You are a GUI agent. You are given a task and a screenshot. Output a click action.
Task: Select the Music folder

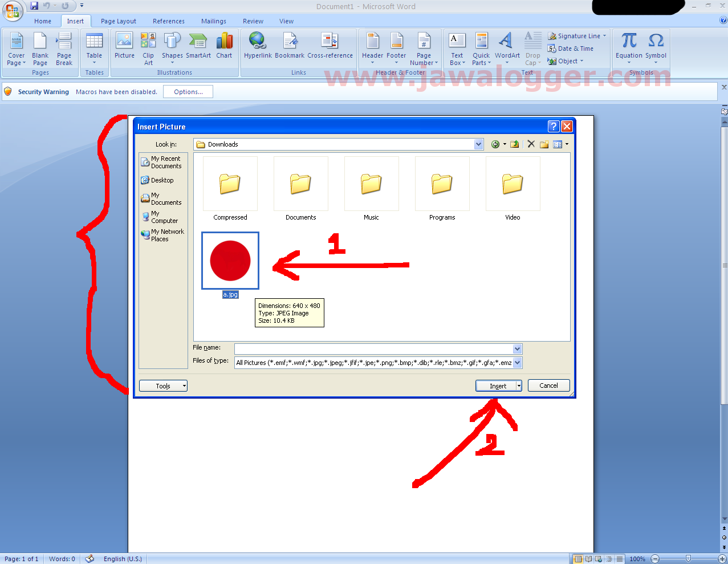pos(371,189)
